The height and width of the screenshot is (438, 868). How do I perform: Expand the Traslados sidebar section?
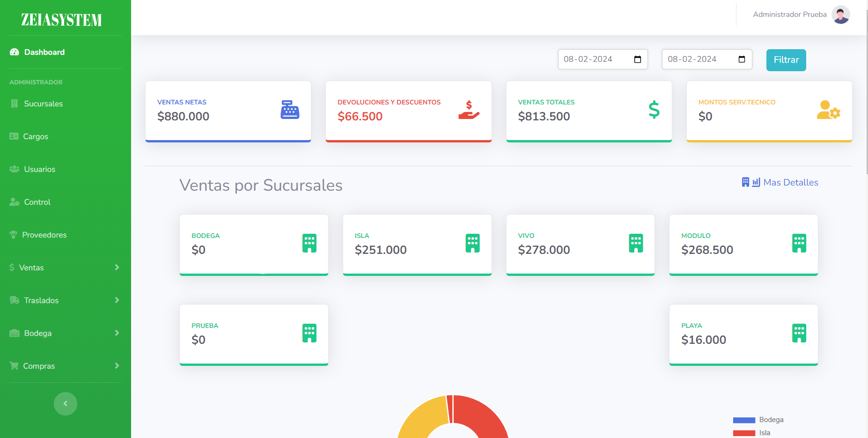[x=65, y=300]
